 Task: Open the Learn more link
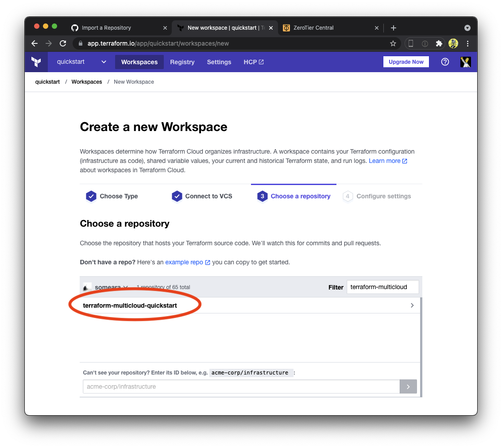click(x=388, y=161)
